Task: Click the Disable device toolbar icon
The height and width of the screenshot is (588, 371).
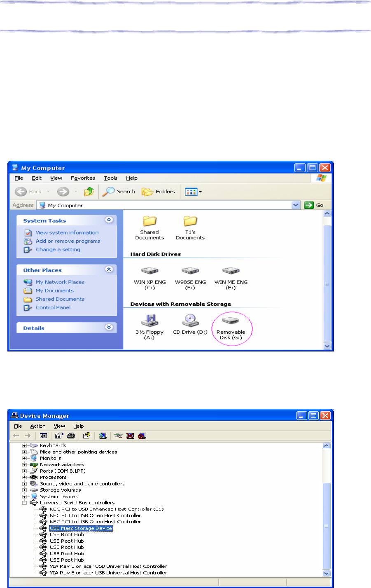Action: point(142,436)
